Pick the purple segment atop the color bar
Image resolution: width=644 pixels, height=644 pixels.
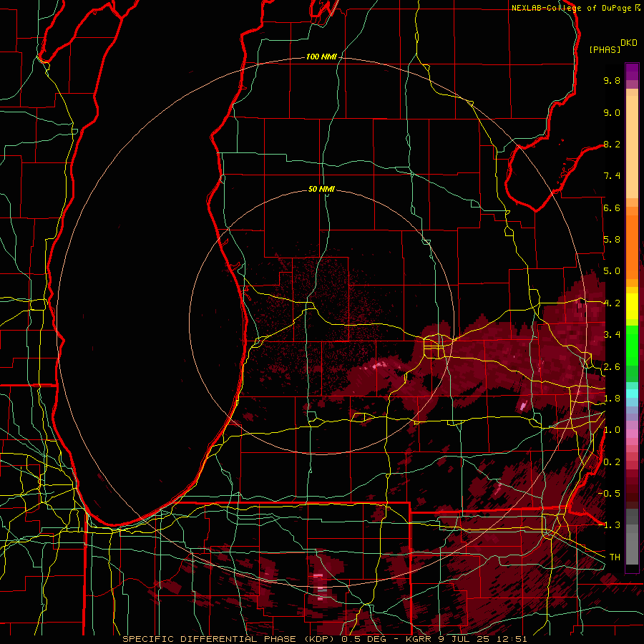point(632,72)
